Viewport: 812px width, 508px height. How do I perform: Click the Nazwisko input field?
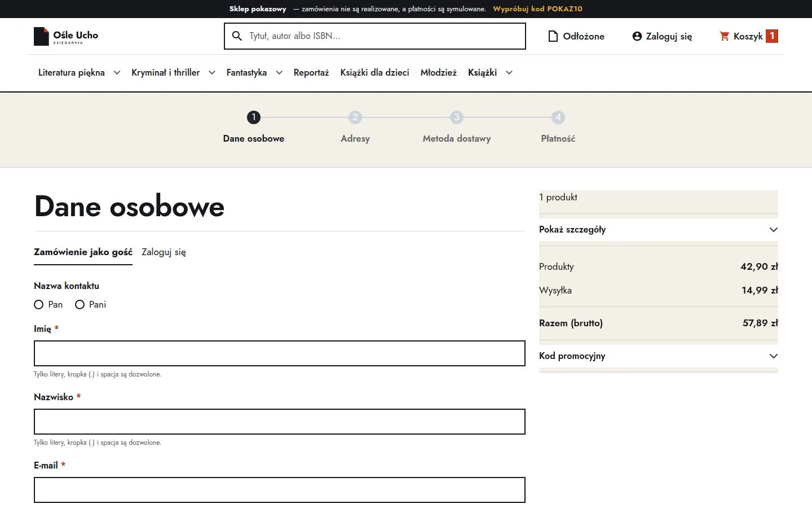click(x=280, y=422)
